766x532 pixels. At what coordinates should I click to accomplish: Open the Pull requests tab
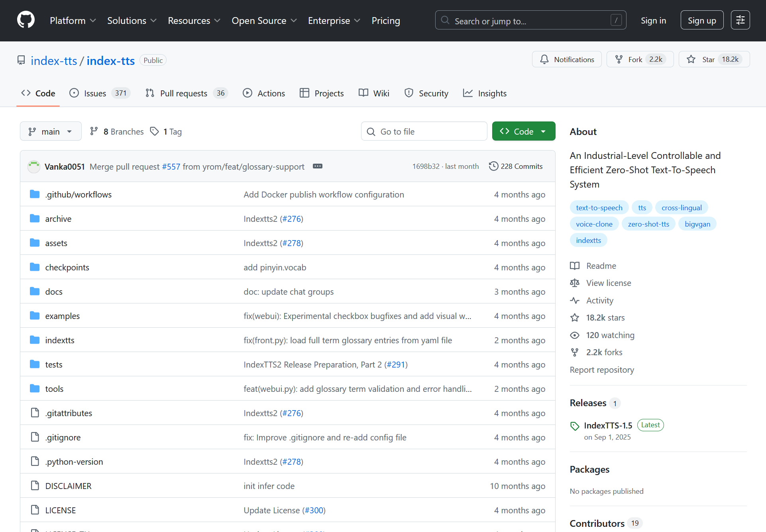click(x=183, y=93)
